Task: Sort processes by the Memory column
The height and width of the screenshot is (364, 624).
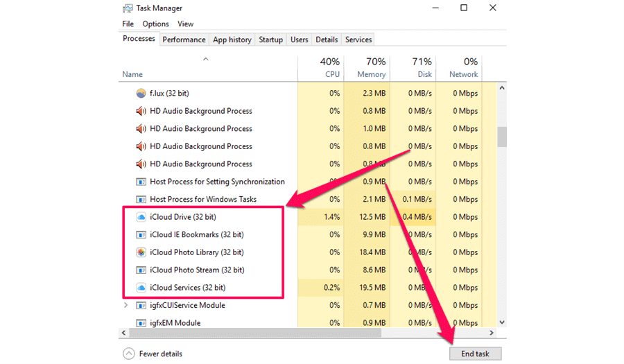Action: (366, 68)
